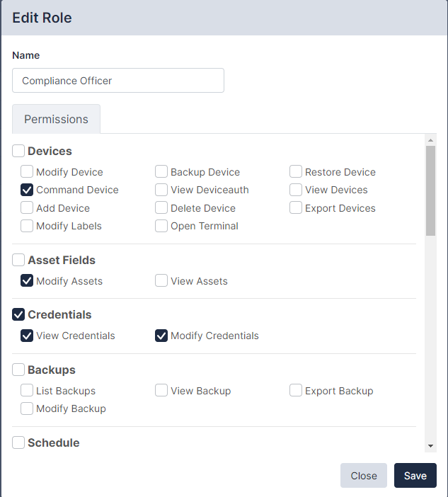The width and height of the screenshot is (448, 497).
Task: Enable the Delete Device checkbox
Action: [x=161, y=208]
